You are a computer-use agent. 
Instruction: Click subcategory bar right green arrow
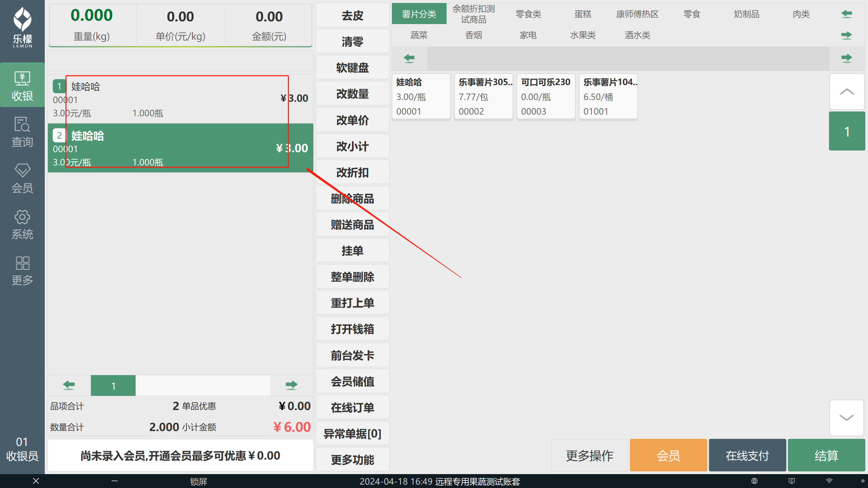[847, 58]
